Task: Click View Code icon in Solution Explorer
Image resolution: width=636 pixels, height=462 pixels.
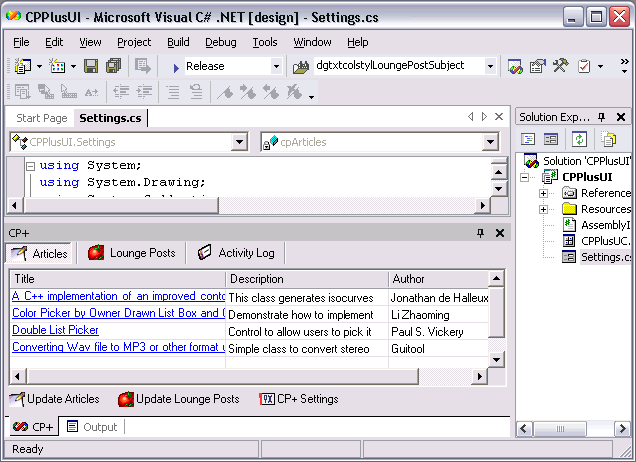Action: click(528, 139)
